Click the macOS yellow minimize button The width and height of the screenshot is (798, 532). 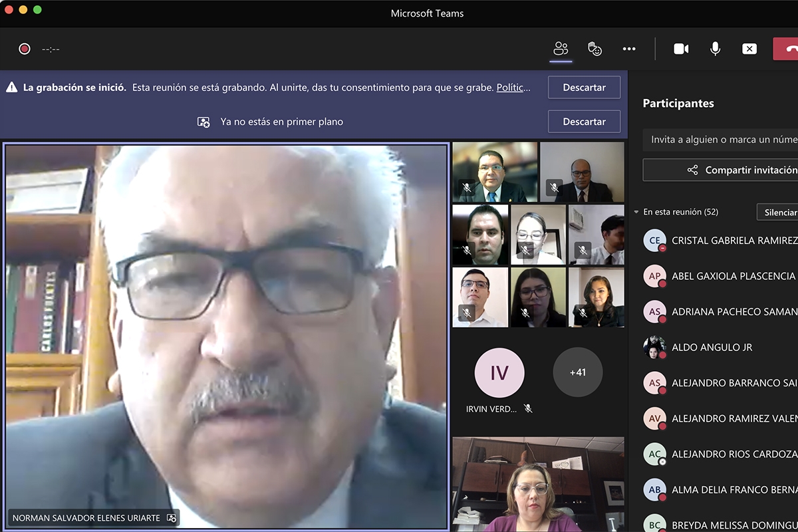[23, 9]
